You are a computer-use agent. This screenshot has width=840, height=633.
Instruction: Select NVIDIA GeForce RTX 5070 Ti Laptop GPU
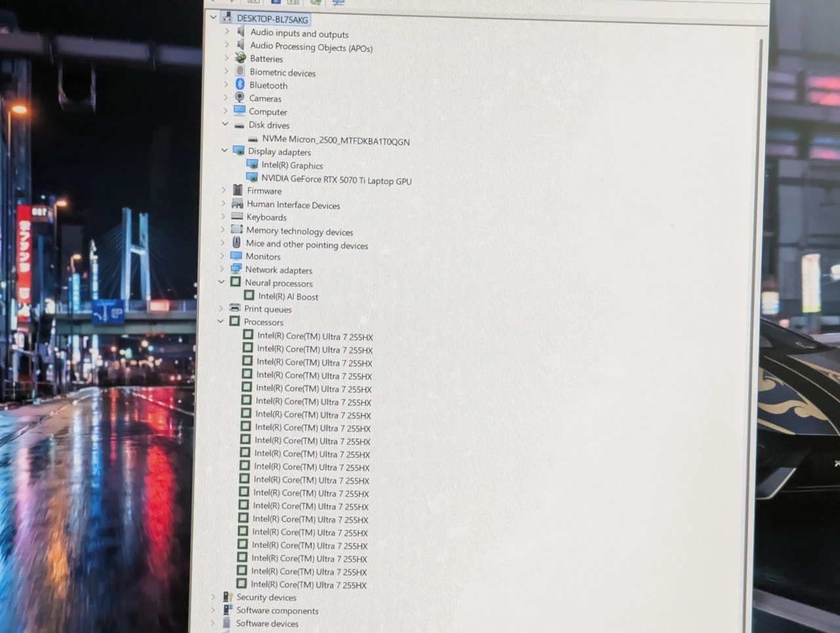click(x=337, y=179)
